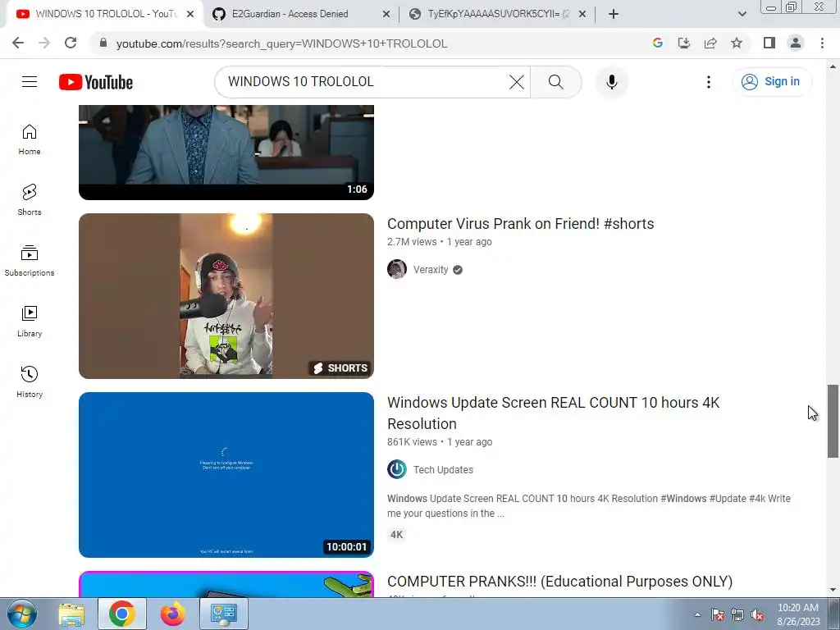The width and height of the screenshot is (840, 630).
Task: View site lock information
Action: [x=103, y=43]
